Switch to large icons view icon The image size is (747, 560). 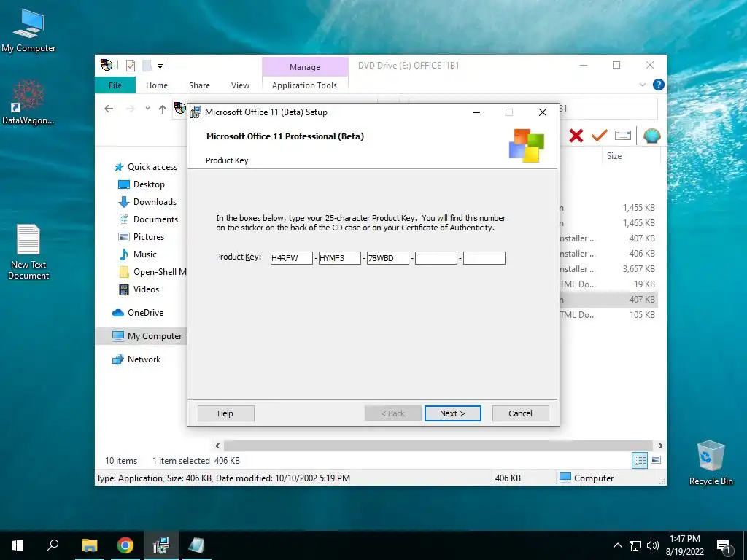(656, 460)
